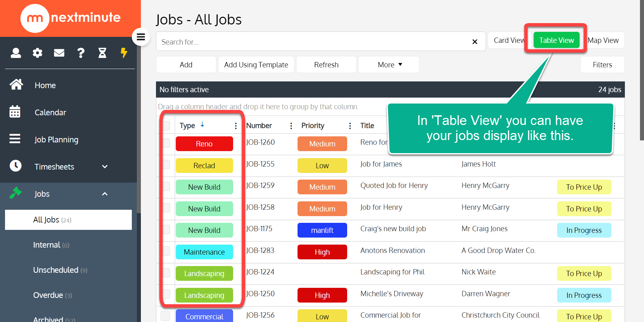This screenshot has width=644, height=322.
Task: Select Internal (0) jobs list
Action: pos(51,245)
